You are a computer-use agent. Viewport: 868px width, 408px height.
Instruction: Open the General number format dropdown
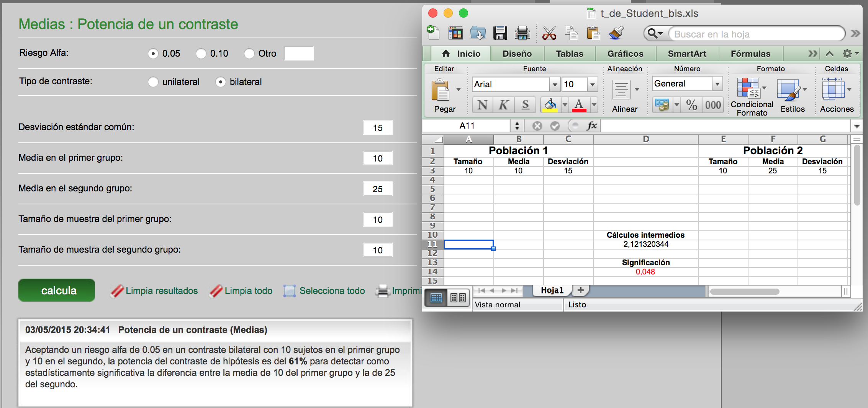pos(717,83)
